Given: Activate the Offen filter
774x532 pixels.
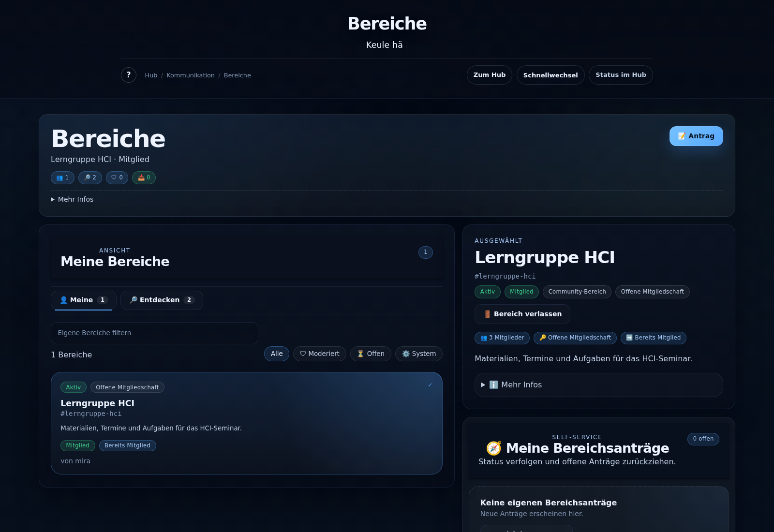Looking at the screenshot, I should [371, 354].
